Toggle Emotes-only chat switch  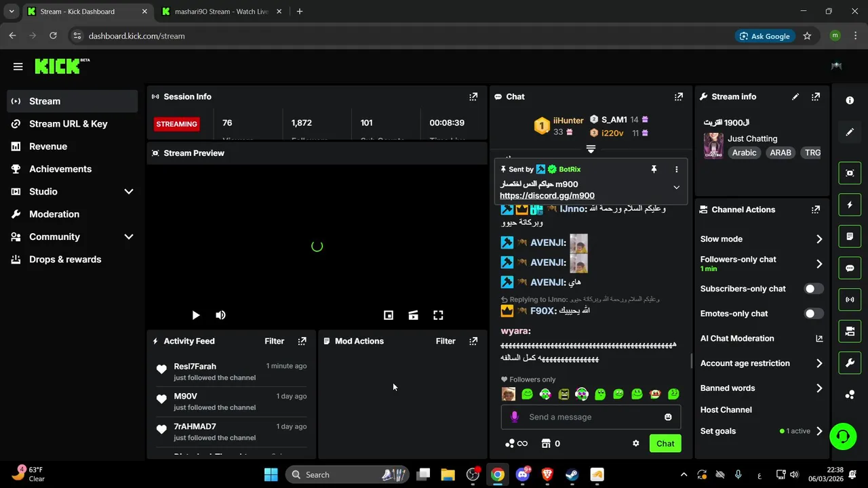click(x=814, y=313)
